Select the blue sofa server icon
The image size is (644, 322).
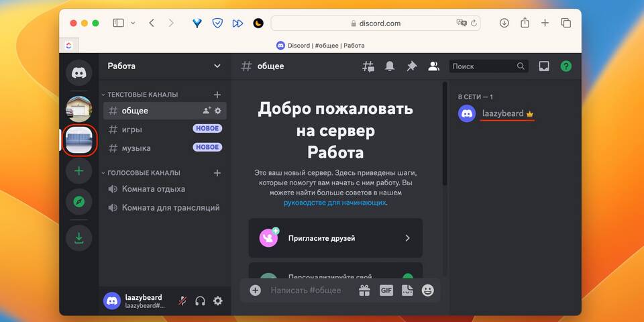pos(79,140)
